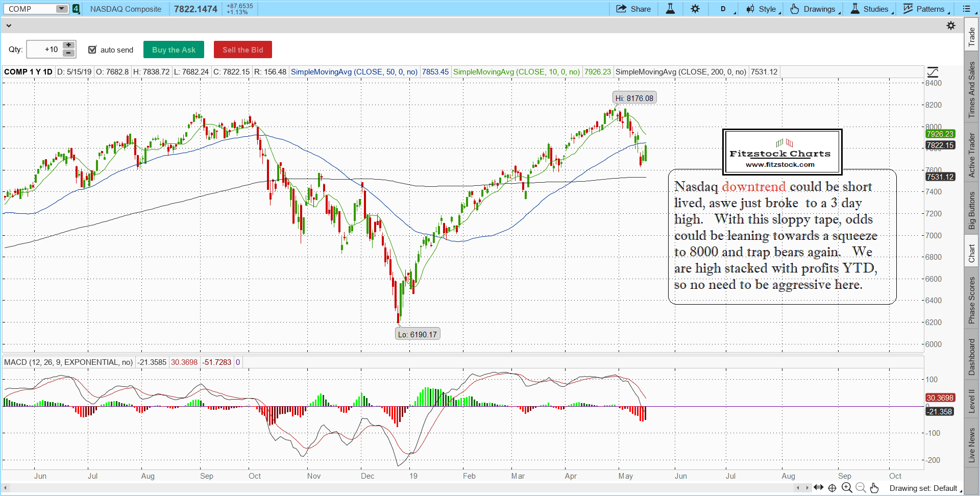Collapse the order panel using the chevron
The height and width of the screenshot is (496, 980).
(x=8, y=26)
